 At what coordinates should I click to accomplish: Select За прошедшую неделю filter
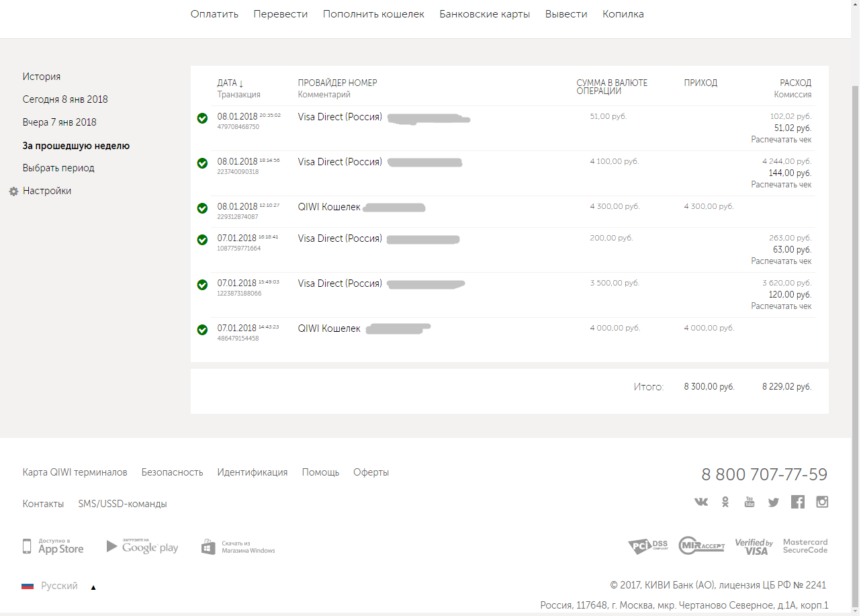[76, 146]
